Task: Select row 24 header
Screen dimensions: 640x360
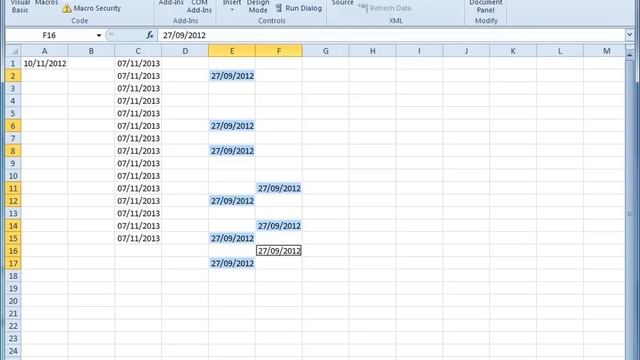Action: point(13,351)
